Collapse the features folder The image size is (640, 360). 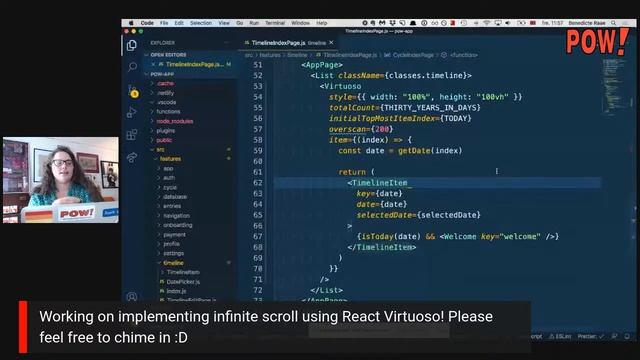(170, 159)
